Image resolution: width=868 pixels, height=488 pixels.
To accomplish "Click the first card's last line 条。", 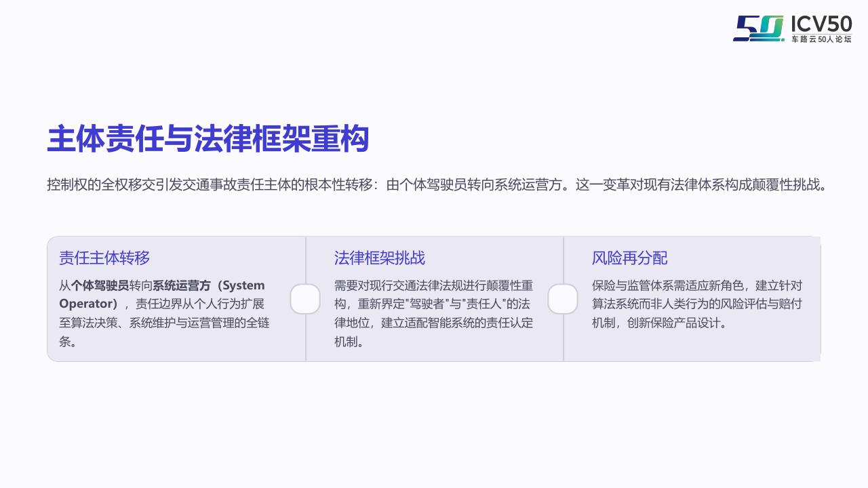I will click(68, 342).
